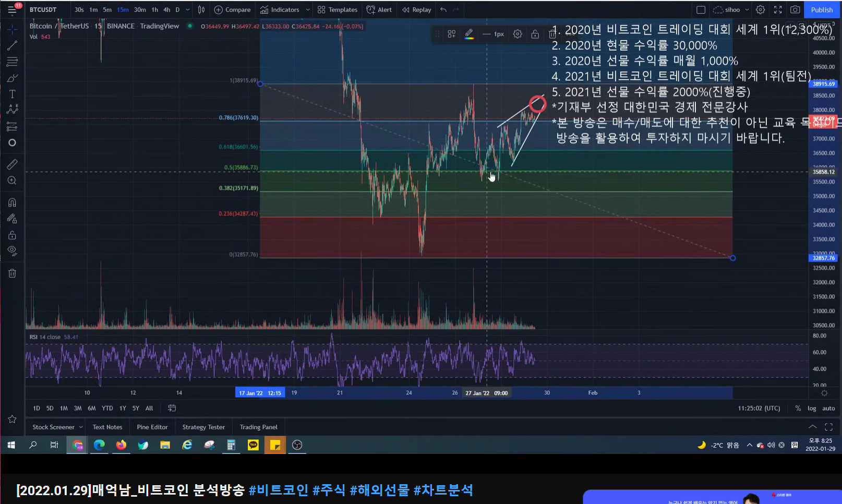Select the crosshair cursor tool
This screenshot has width=842, height=504.
pyautogui.click(x=12, y=29)
